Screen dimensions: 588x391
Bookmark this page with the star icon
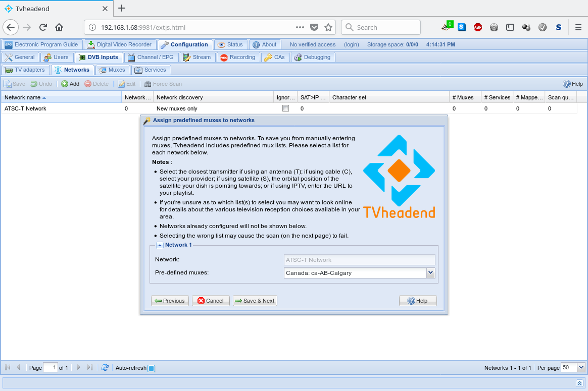[328, 27]
